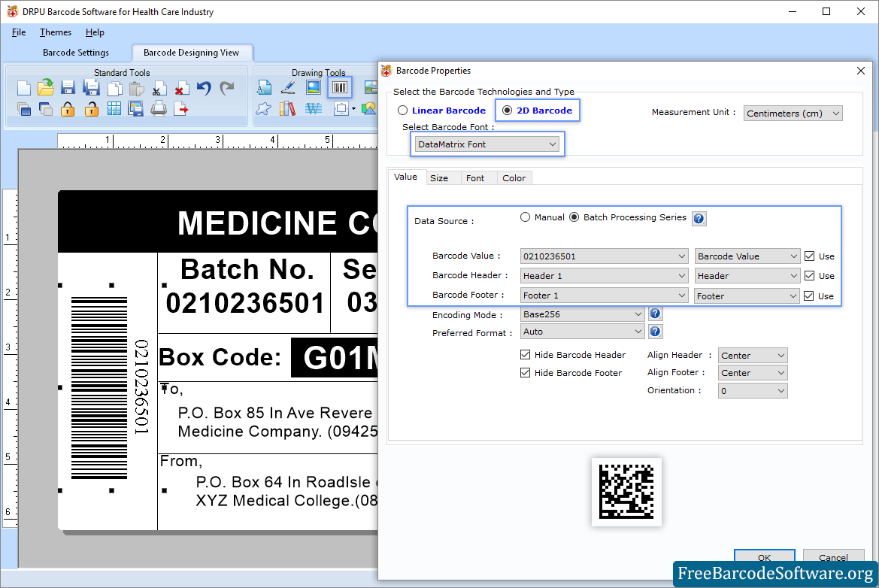Insert WordArt watermark text
This screenshot has width=879, height=588.
(x=314, y=109)
